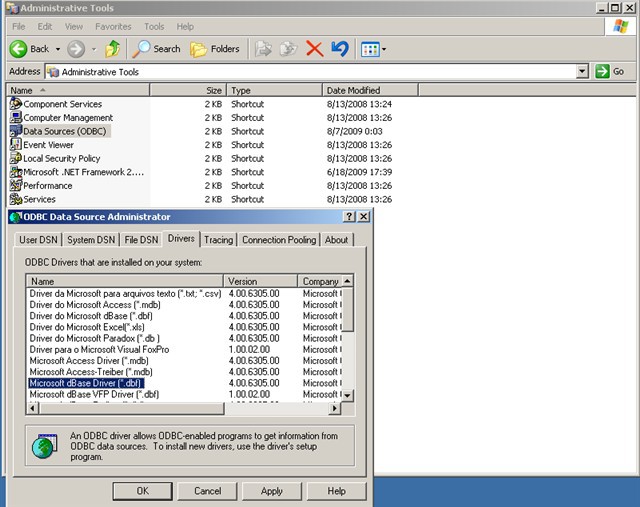Open the Views button dropdown
Image resolution: width=640 pixels, height=507 pixels.
383,49
